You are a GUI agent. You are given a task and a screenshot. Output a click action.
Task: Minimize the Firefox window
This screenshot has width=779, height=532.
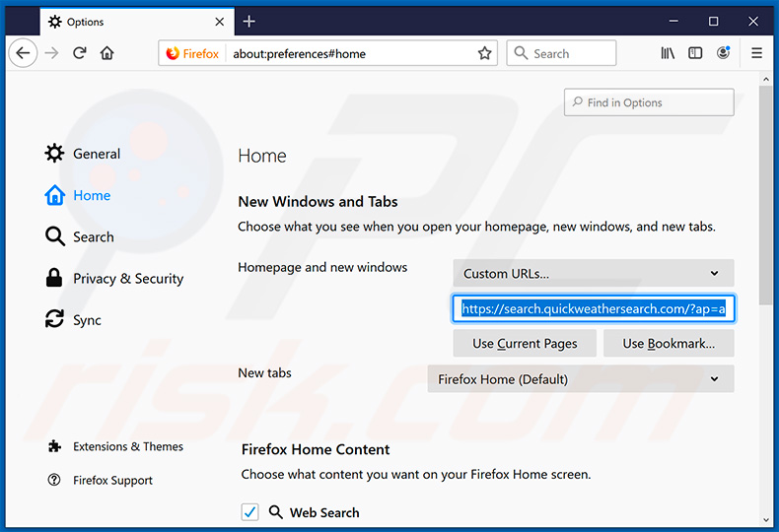(673, 22)
